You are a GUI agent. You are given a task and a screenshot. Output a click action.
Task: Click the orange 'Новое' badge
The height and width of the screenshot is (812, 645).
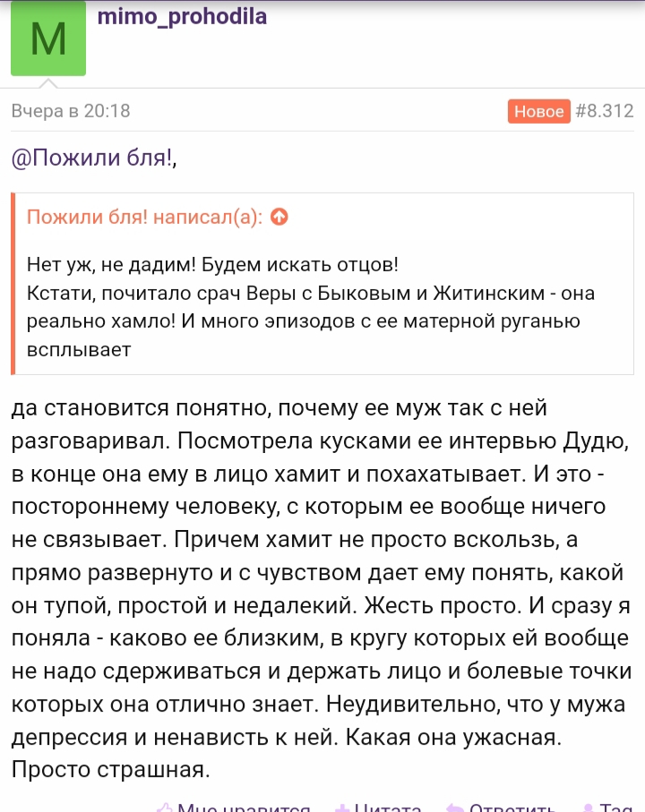(x=538, y=111)
